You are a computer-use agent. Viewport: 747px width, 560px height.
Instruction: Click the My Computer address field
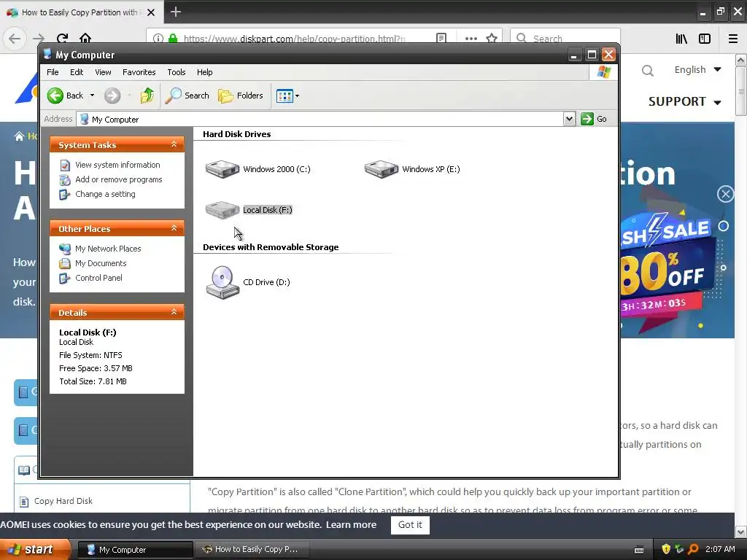[x=320, y=119]
